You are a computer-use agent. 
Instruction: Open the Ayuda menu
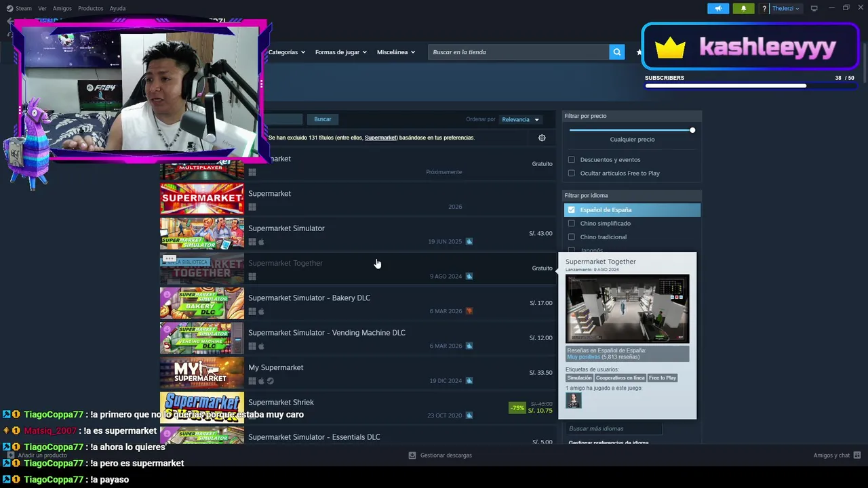[117, 8]
